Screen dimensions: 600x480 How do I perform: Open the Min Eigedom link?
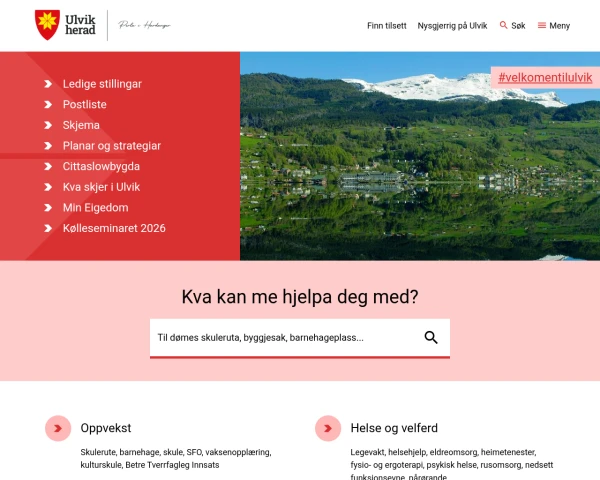click(96, 208)
